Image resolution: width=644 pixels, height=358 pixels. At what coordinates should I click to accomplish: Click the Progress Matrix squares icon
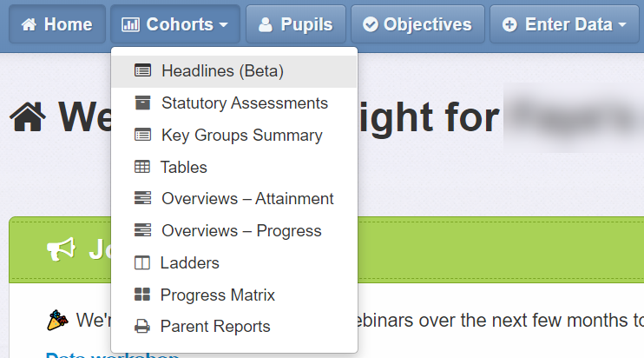coord(142,295)
